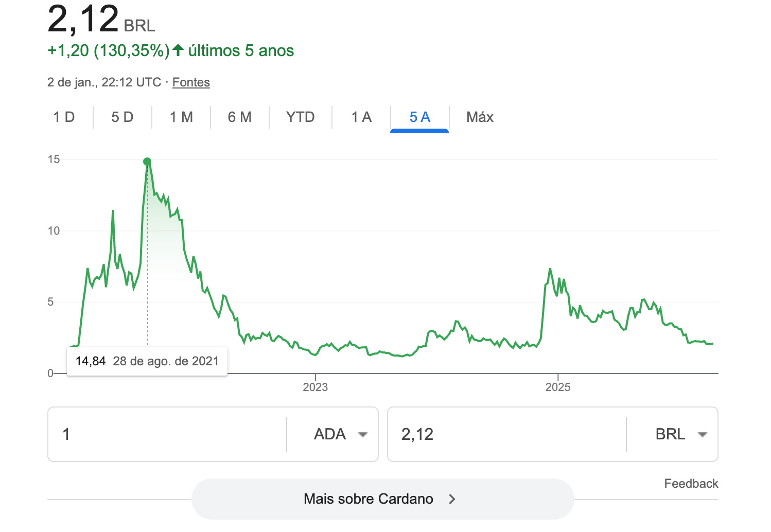771x532 pixels.
Task: Expand the BRL currency dropdown
Action: 680,434
